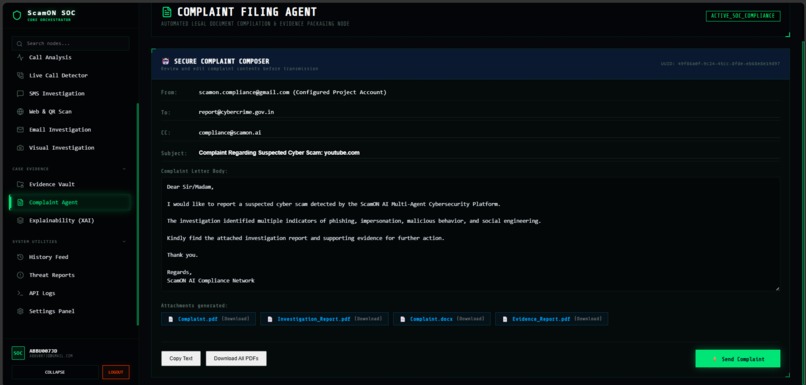Click the Complaint Filing Agent header document icon
806x385 pixels.
pyautogui.click(x=167, y=11)
